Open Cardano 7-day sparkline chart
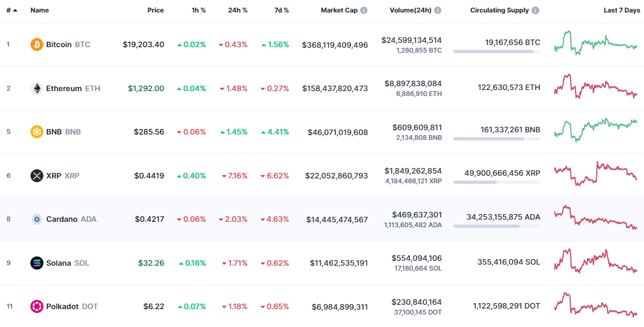 pyautogui.click(x=596, y=217)
